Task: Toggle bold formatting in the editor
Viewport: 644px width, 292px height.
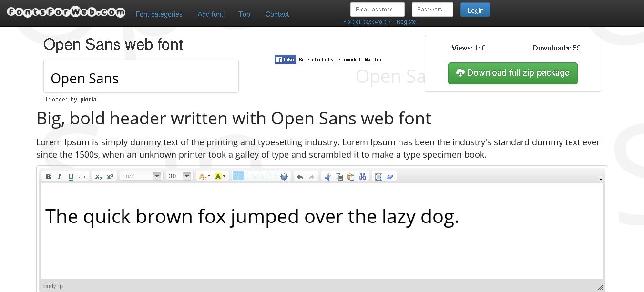Action: pos(48,176)
